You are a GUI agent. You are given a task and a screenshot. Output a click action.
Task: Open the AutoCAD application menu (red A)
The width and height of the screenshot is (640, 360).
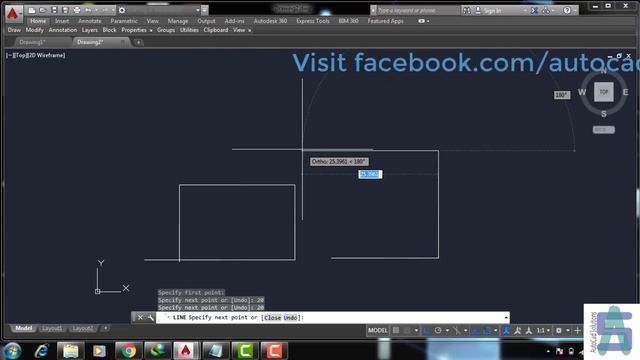point(13,13)
